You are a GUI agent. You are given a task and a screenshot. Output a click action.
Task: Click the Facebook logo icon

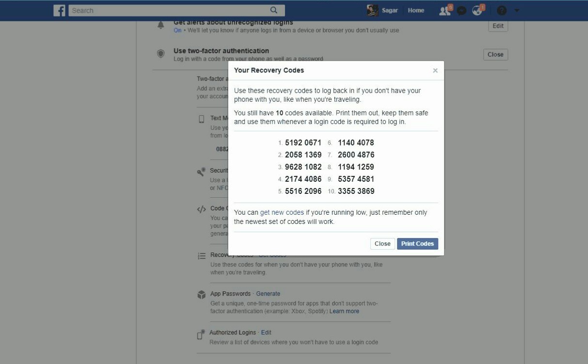click(59, 10)
